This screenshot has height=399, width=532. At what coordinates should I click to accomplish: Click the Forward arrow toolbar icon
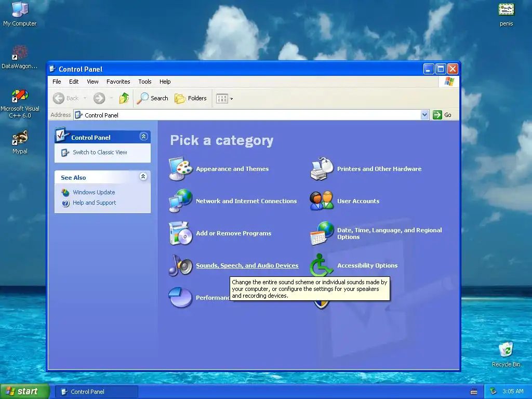(99, 98)
